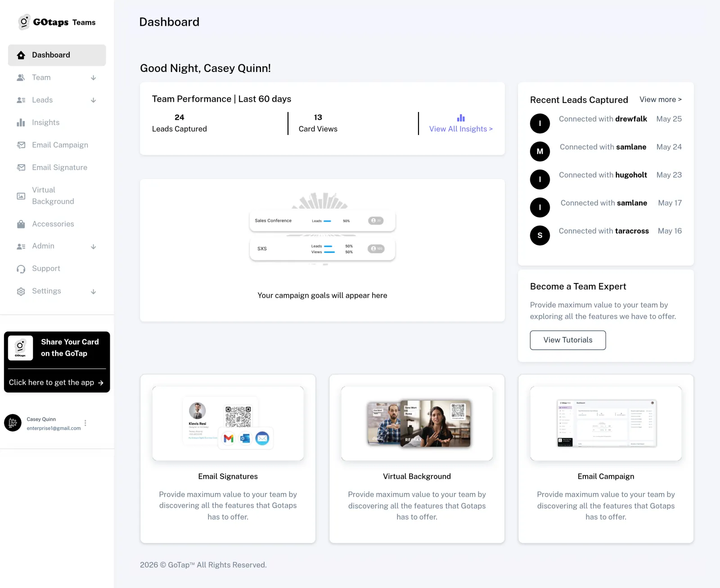Image resolution: width=720 pixels, height=588 pixels.
Task: Click the 24 Leads Captured stat
Action: [x=180, y=123]
